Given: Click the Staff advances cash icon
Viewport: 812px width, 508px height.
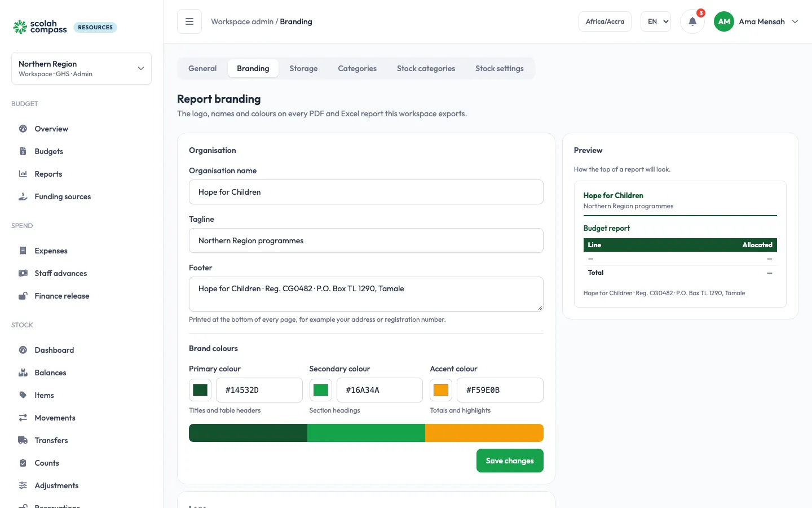Looking at the screenshot, I should click(23, 273).
